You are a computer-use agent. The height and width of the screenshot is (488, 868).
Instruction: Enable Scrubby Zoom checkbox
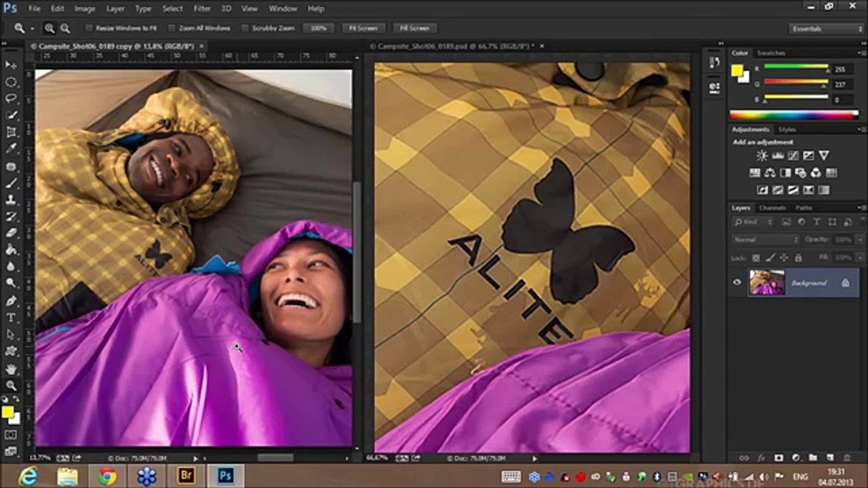click(245, 28)
